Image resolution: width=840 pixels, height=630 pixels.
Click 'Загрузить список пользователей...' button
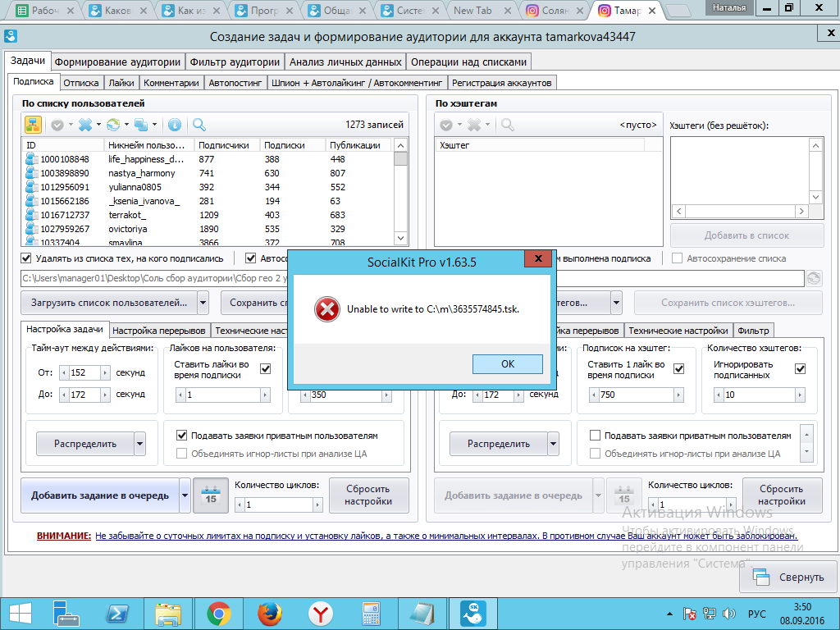pyautogui.click(x=109, y=303)
